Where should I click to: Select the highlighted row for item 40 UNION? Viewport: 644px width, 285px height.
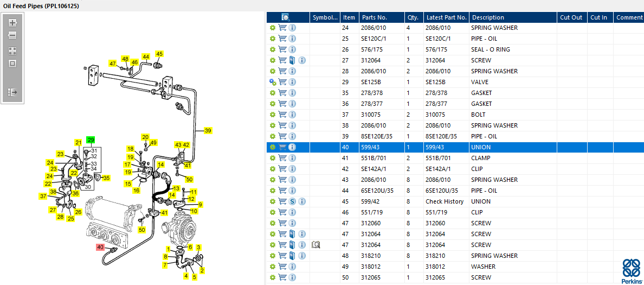(x=455, y=147)
